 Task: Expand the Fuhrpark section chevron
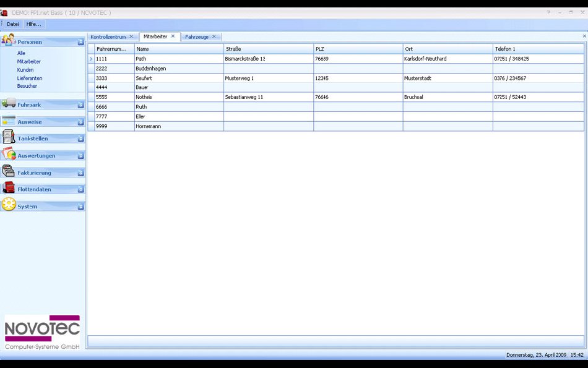(x=80, y=105)
